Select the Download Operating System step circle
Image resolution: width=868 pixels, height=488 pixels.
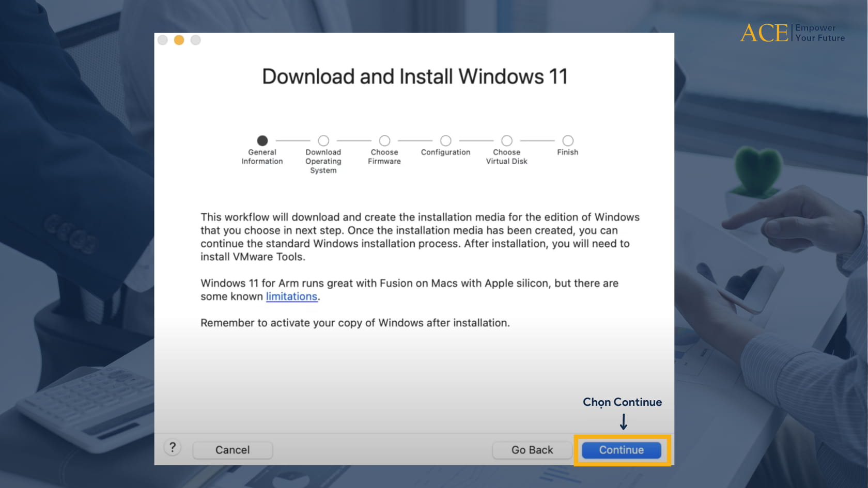pos(323,140)
